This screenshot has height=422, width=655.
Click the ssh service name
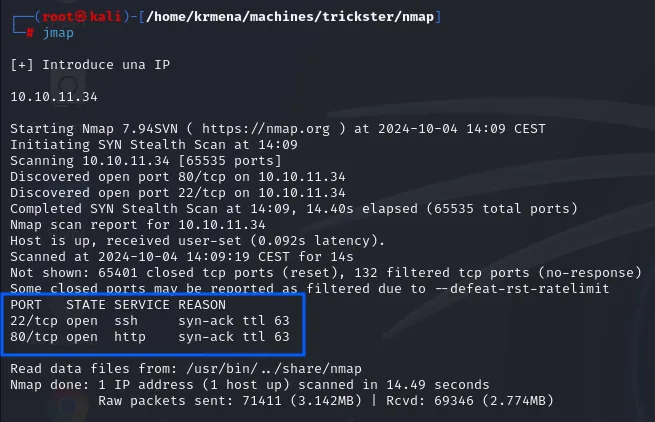point(126,321)
